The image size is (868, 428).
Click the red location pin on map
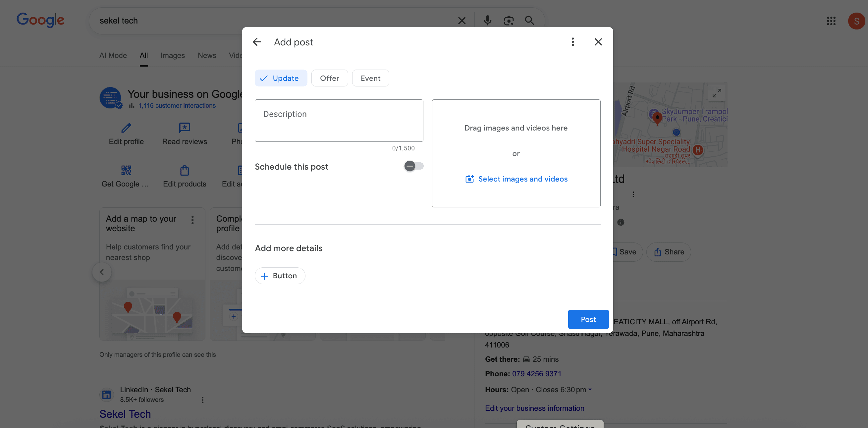pos(657,118)
